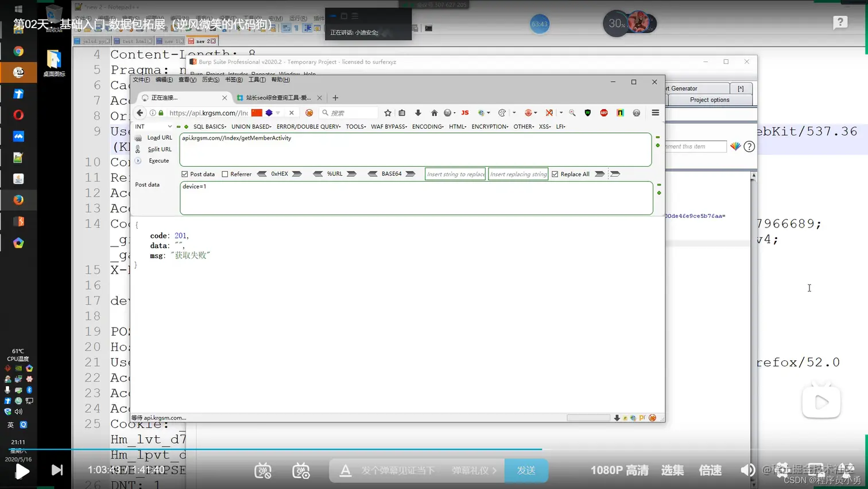The width and height of the screenshot is (868, 489).
Task: Bookmark this page with star icon
Action: point(388,113)
